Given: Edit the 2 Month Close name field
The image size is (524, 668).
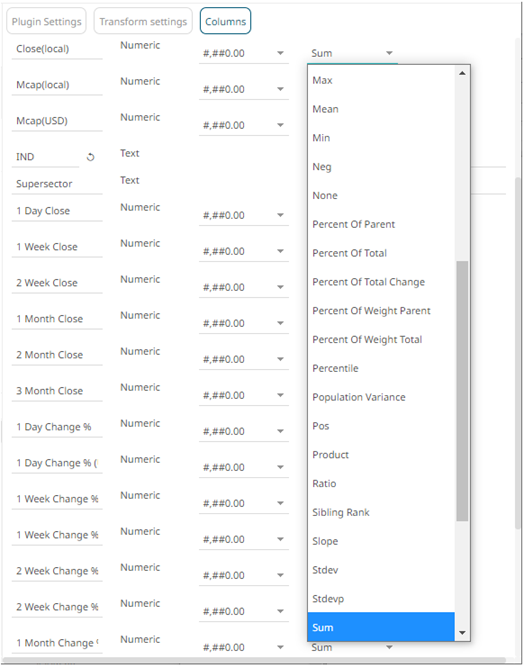Looking at the screenshot, I should pos(57,355).
